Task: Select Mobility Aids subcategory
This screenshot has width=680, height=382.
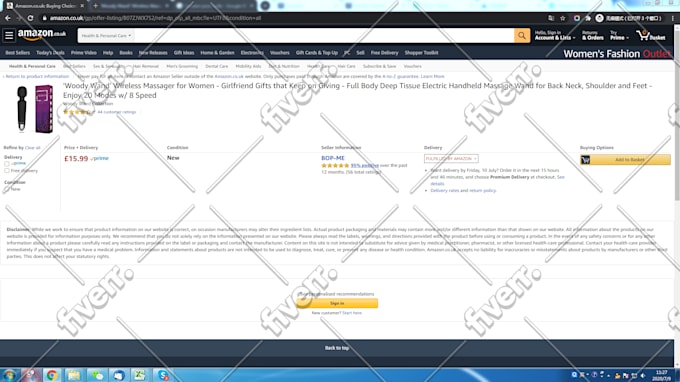Action: coord(248,66)
